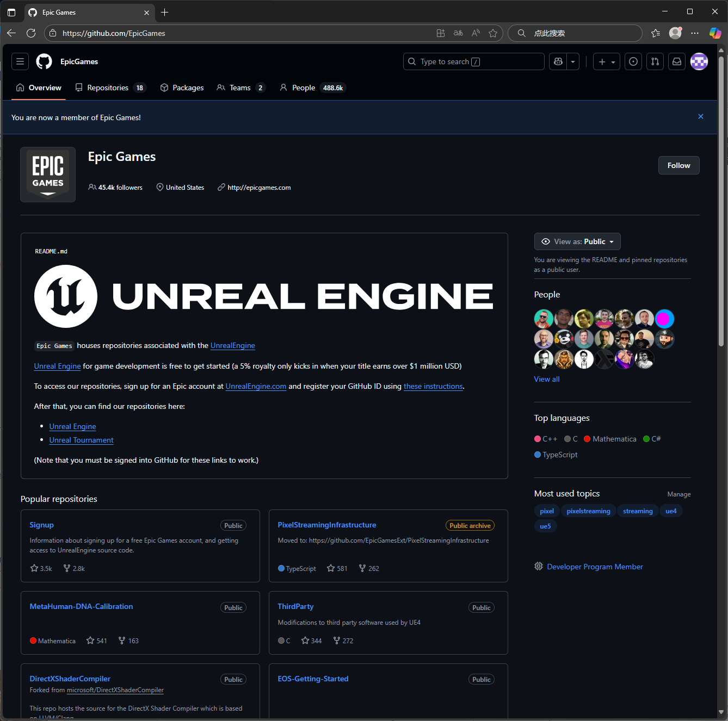Dismiss the member notification banner
728x721 pixels.
701,116
